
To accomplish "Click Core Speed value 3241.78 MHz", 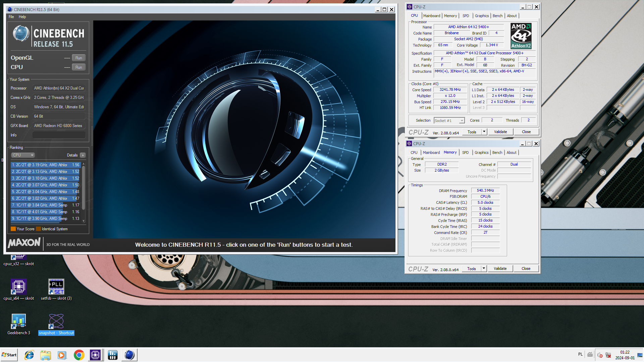I will click(450, 90).
